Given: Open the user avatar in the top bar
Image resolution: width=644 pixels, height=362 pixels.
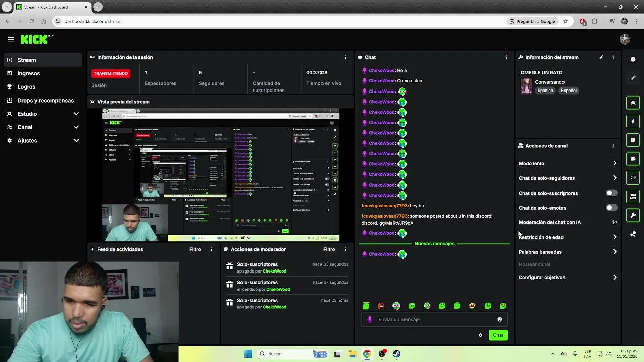Looking at the screenshot, I should coord(625,39).
